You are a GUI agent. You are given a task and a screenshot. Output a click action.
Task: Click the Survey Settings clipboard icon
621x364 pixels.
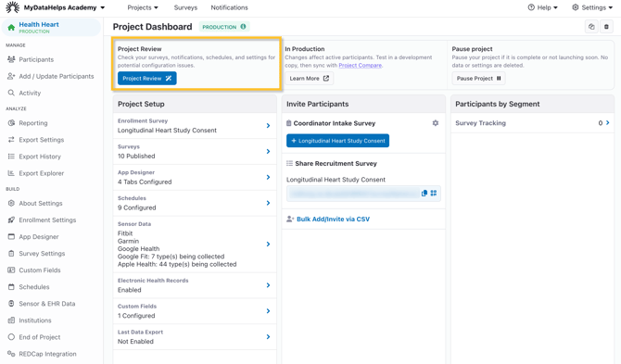[x=11, y=253]
